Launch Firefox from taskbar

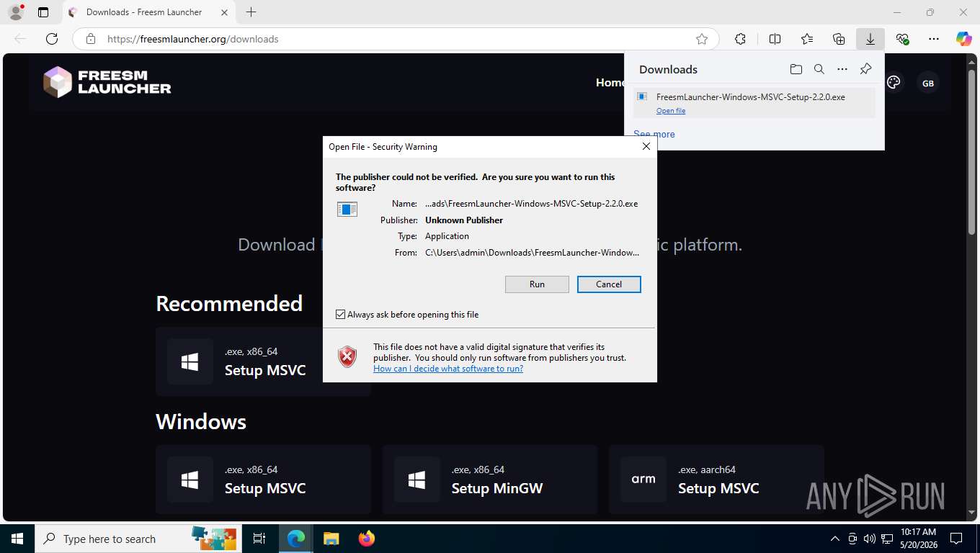[366, 539]
